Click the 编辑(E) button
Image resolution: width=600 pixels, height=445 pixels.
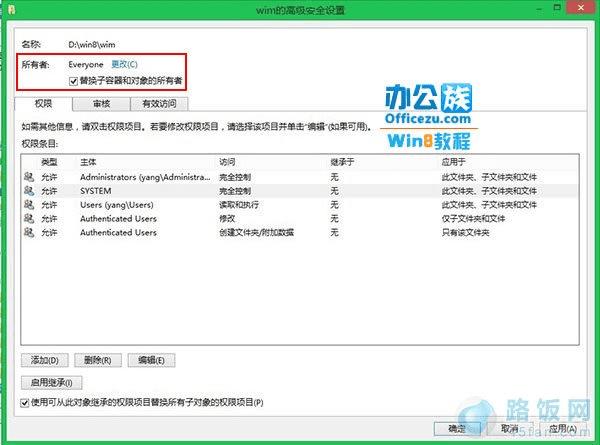[152, 360]
